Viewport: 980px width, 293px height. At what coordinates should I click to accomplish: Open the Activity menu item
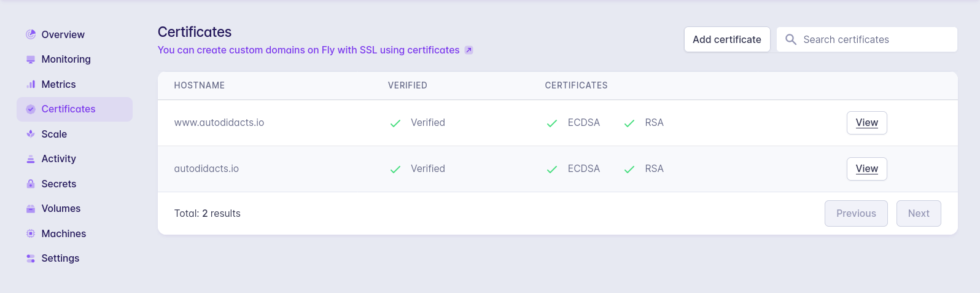(58, 159)
